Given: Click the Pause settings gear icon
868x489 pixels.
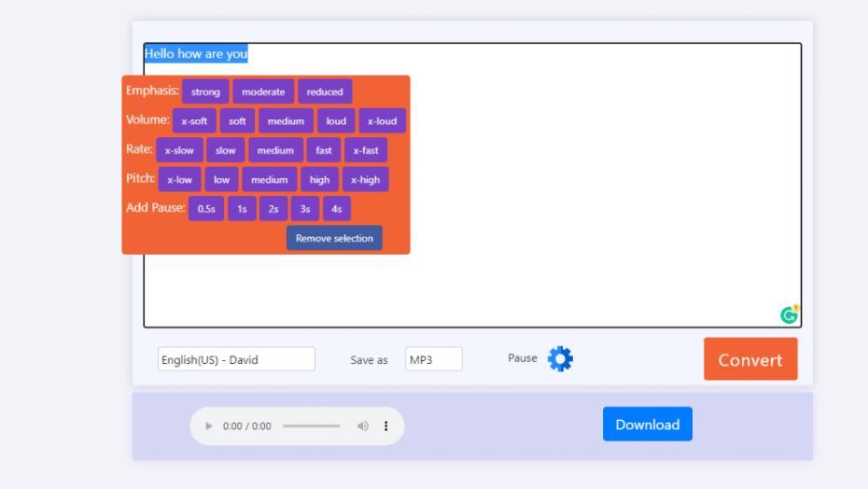Looking at the screenshot, I should 560,359.
